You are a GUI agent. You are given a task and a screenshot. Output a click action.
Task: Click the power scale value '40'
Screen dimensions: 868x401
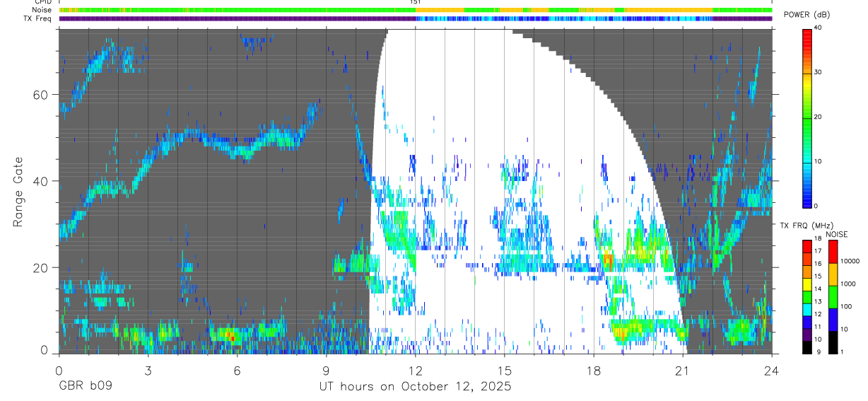tap(819, 28)
